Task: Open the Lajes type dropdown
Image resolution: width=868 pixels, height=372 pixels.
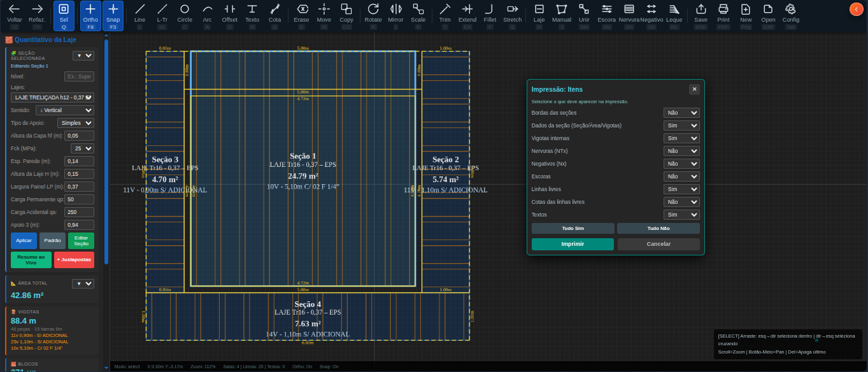Action: 52,97
